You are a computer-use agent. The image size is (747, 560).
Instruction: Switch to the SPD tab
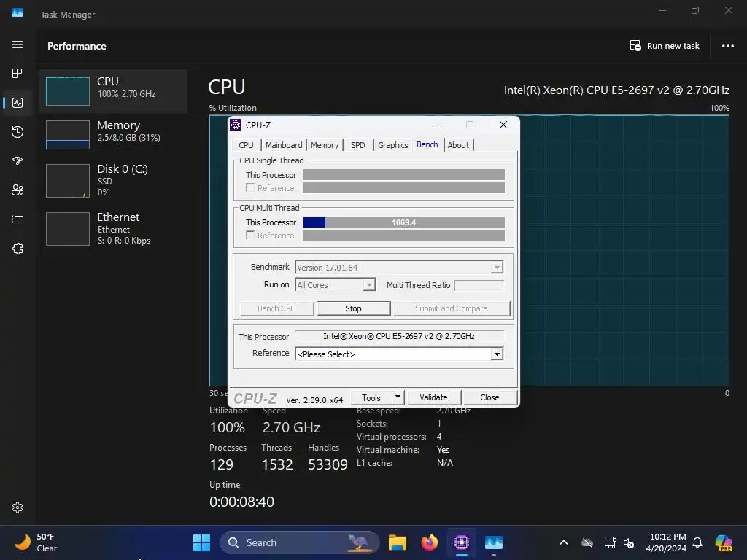coord(357,145)
